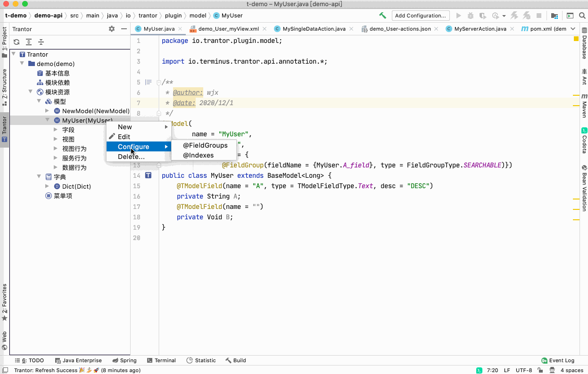Select the 模块依赖 tree item
The image size is (588, 374).
click(53, 83)
